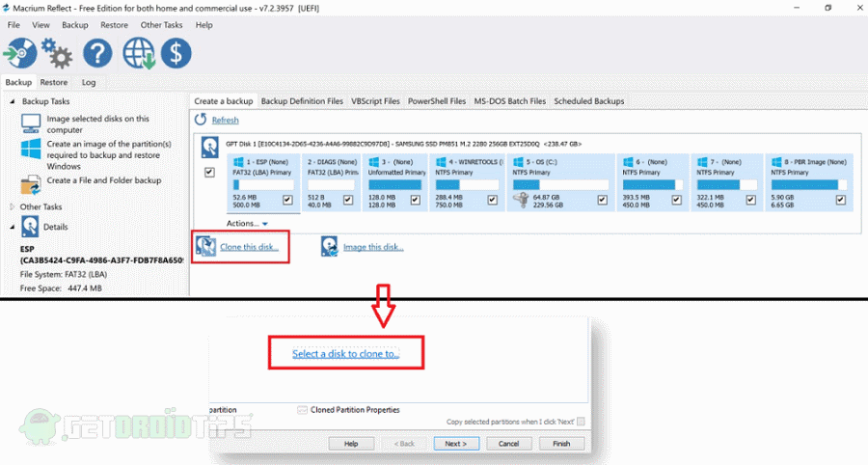Toggle the GPT Disk 1 whole-disk checkbox

point(209,172)
